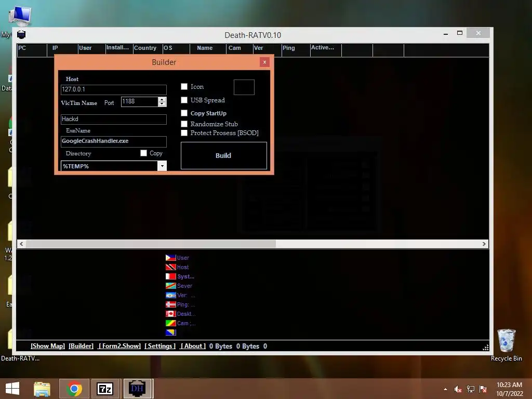
Task: Show hidden tray icons arrow
Action: (445, 389)
